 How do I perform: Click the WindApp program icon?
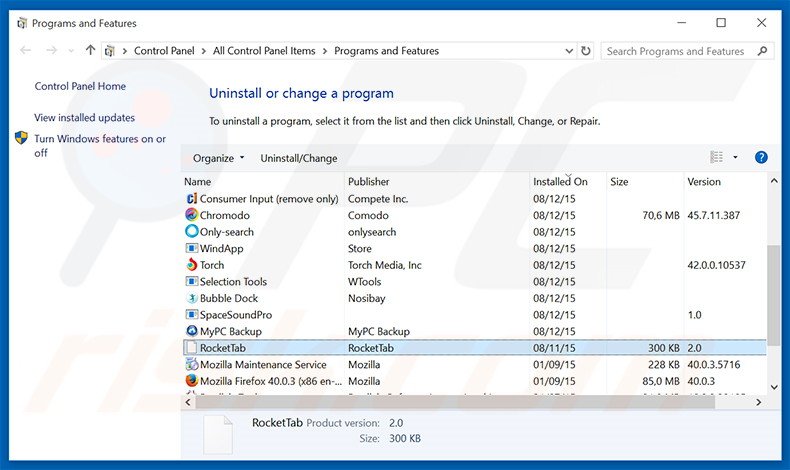pos(191,248)
